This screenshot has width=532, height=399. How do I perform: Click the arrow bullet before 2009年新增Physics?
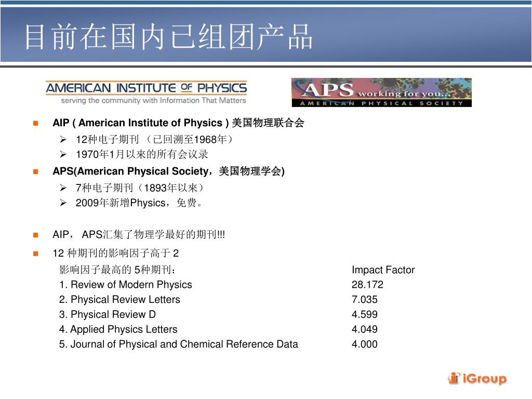63,203
